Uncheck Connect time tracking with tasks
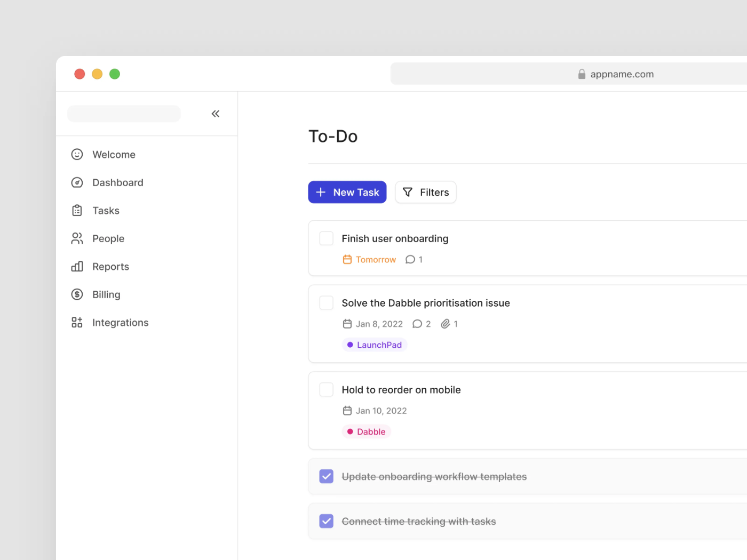 [326, 521]
